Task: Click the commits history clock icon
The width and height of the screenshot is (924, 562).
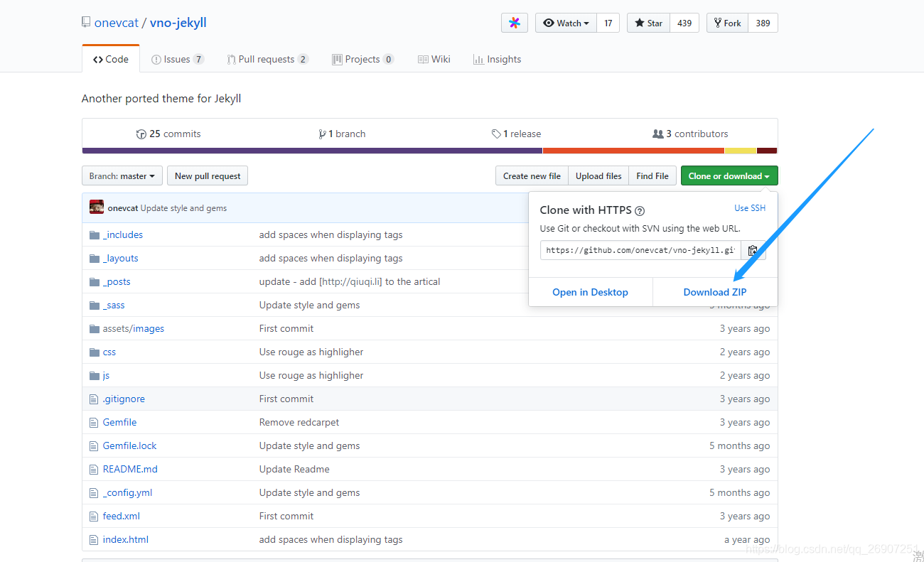Action: pos(141,134)
